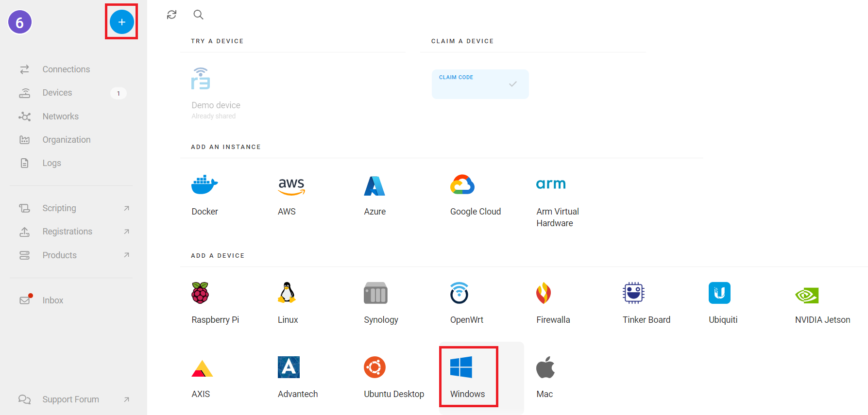The height and width of the screenshot is (415, 868).
Task: Select the AWS instance icon
Action: (x=291, y=186)
